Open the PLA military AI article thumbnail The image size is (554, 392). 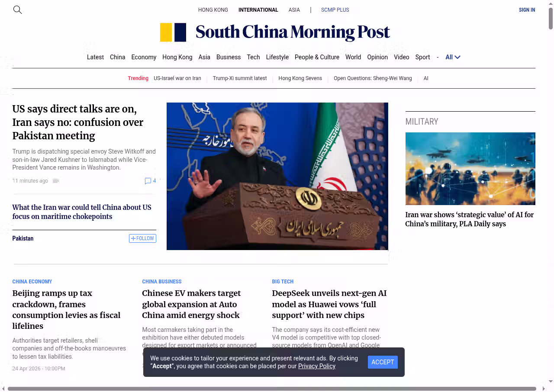pyautogui.click(x=470, y=169)
